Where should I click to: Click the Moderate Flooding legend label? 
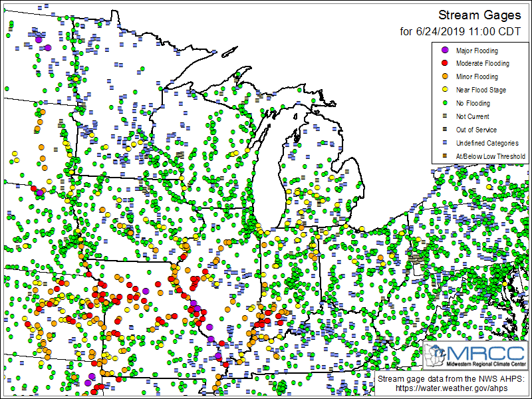coord(483,63)
